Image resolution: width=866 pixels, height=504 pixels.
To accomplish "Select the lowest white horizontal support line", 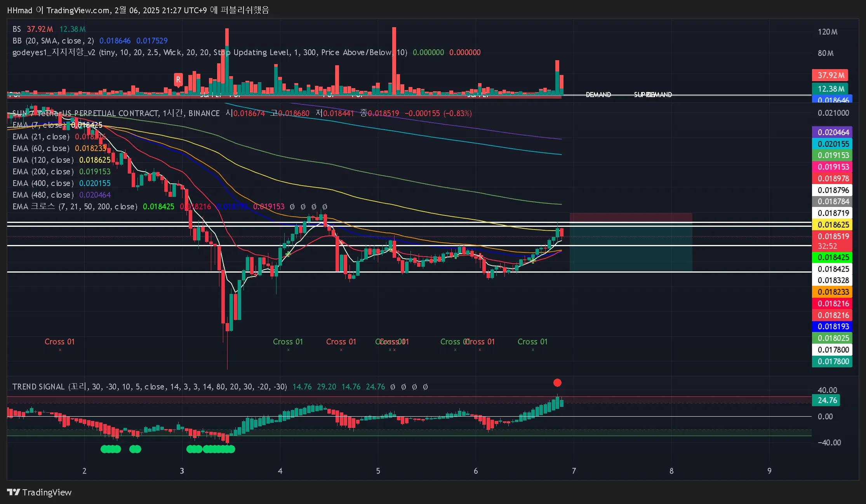I will click(409, 272).
